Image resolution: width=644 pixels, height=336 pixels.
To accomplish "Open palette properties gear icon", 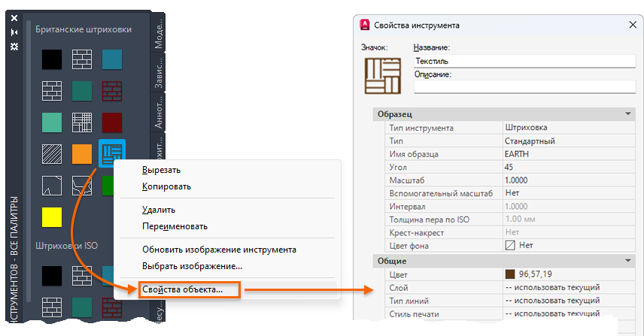I will 14,46.
